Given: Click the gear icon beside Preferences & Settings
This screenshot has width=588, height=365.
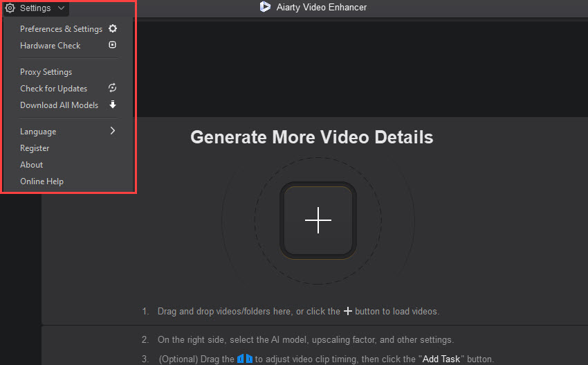Looking at the screenshot, I should pyautogui.click(x=113, y=28).
